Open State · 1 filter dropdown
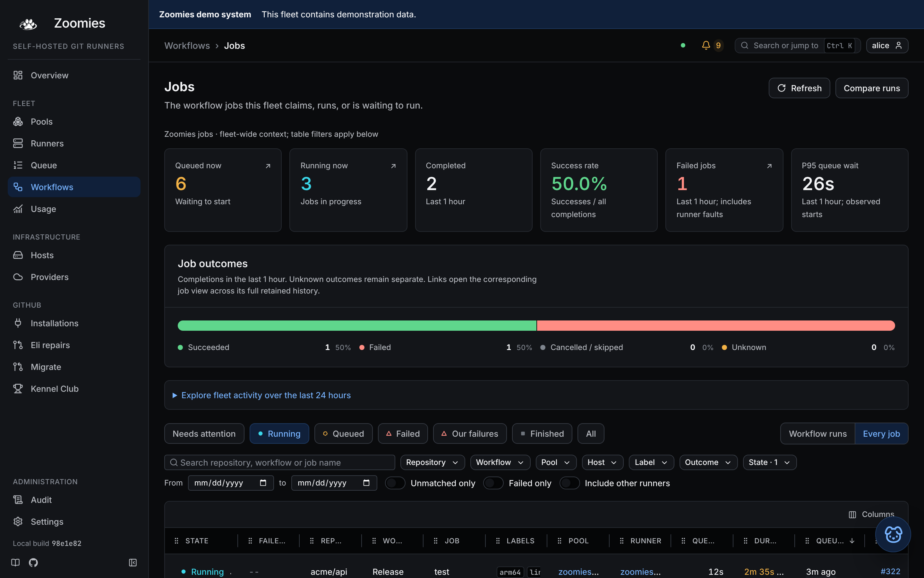The height and width of the screenshot is (578, 924). tap(769, 462)
